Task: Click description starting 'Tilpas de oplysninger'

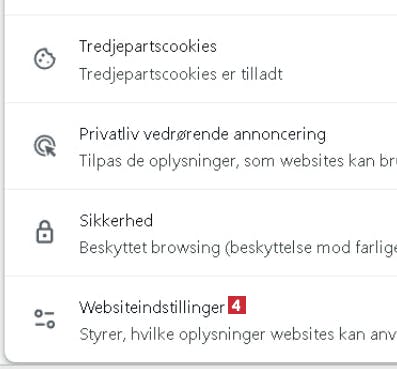Action: click(x=238, y=161)
